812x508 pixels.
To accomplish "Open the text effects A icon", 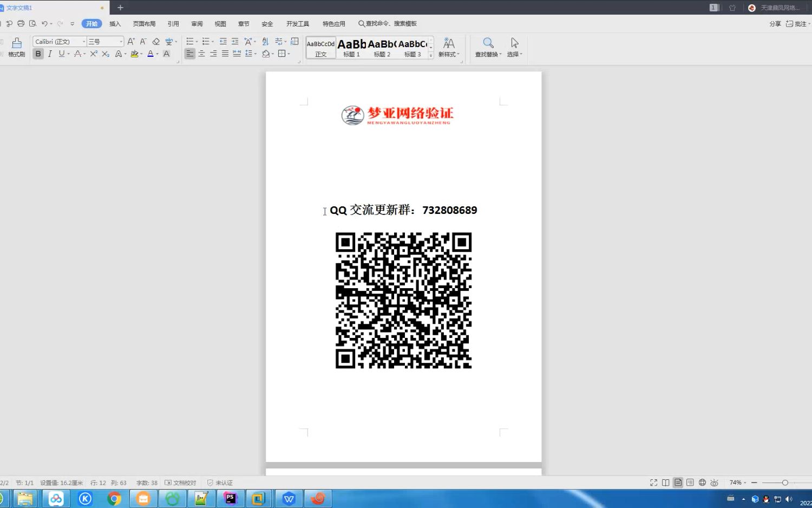I will click(119, 54).
